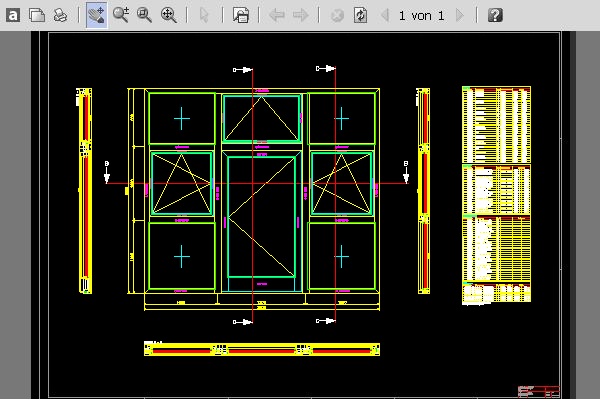Click the Refresh page icon
Screen dimensions: 600x399
point(360,16)
